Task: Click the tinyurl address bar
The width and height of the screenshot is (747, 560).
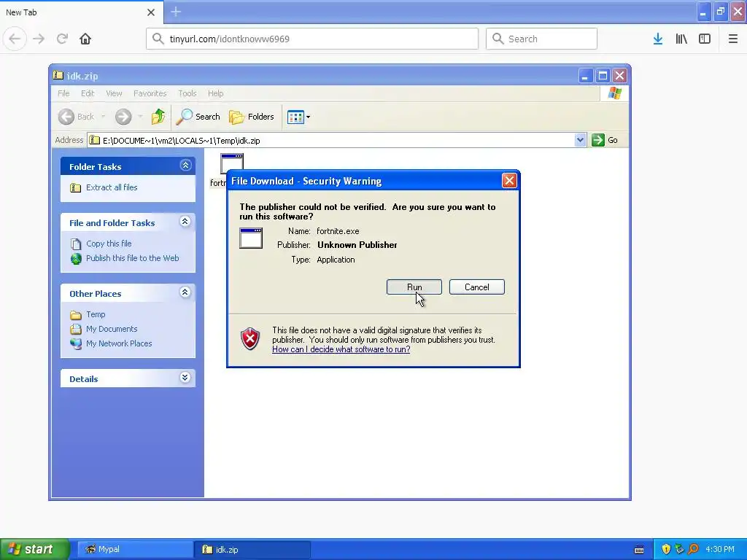Action: [x=312, y=39]
